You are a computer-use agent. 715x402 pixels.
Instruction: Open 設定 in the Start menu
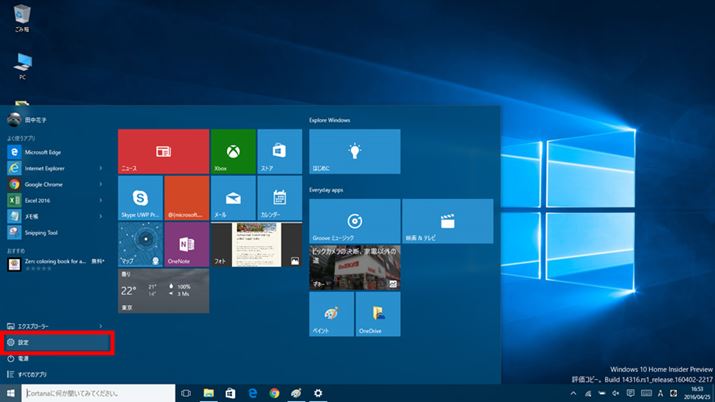pyautogui.click(x=57, y=342)
